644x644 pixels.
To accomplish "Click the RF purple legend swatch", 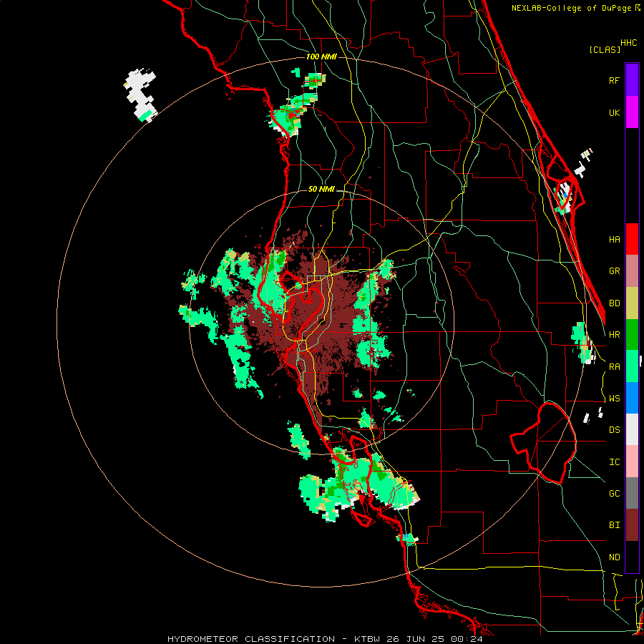I will pos(632,80).
